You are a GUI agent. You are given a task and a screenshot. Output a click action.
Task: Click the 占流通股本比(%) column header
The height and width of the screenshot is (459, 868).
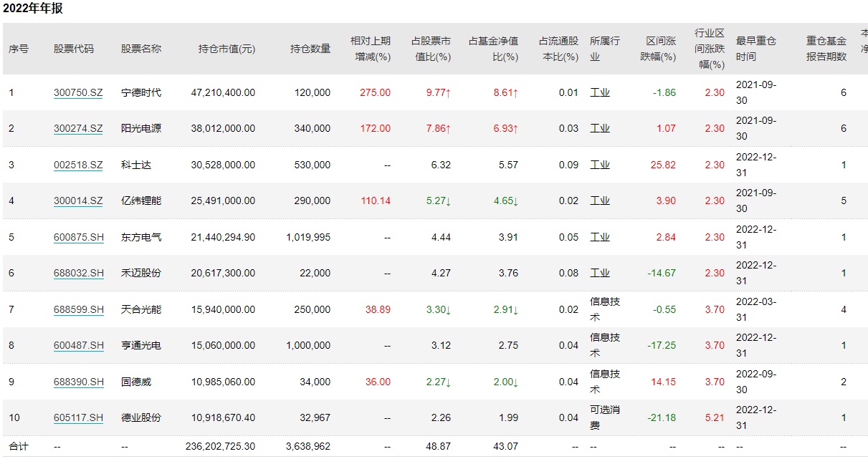558,49
